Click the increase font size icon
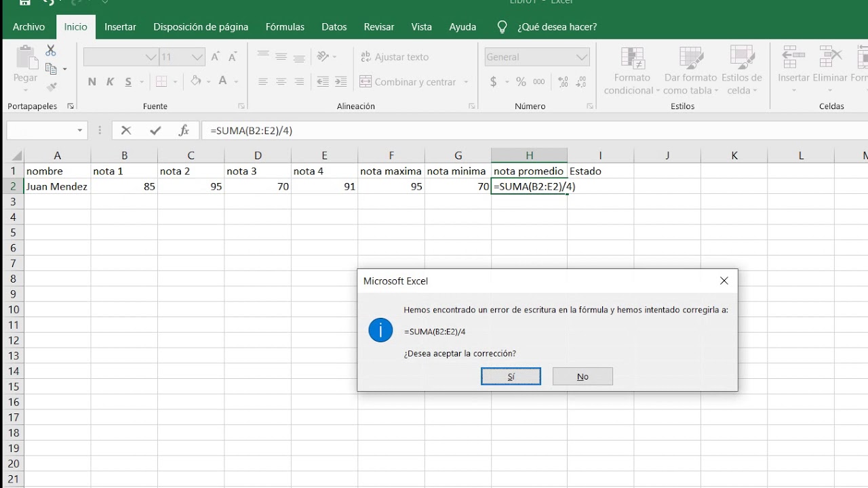Image resolution: width=868 pixels, height=488 pixels. point(216,58)
